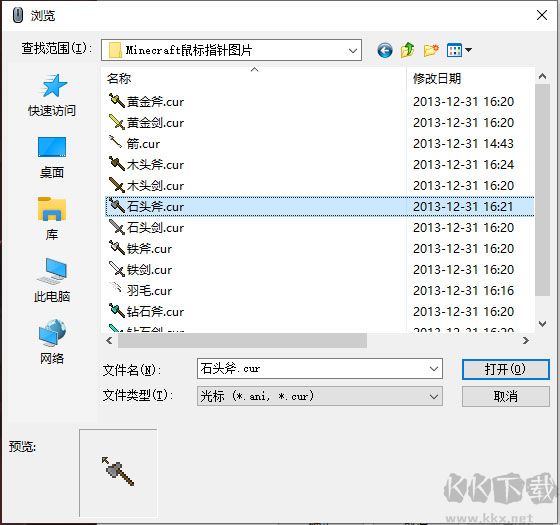This screenshot has width=560, height=525.
Task: Click horizontal scrollbar right arrow
Action: pyautogui.click(x=525, y=341)
